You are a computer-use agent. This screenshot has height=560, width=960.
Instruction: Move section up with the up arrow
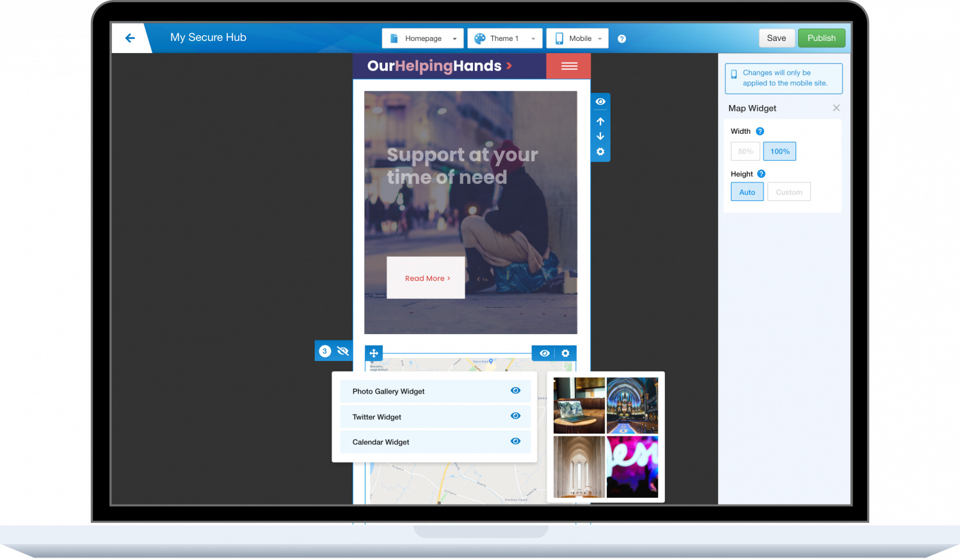point(600,121)
